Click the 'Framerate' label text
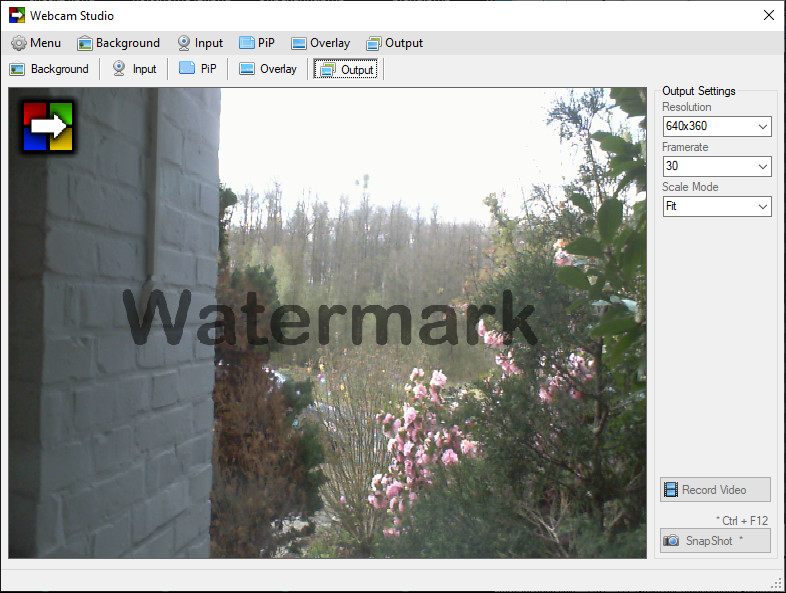 (x=685, y=147)
